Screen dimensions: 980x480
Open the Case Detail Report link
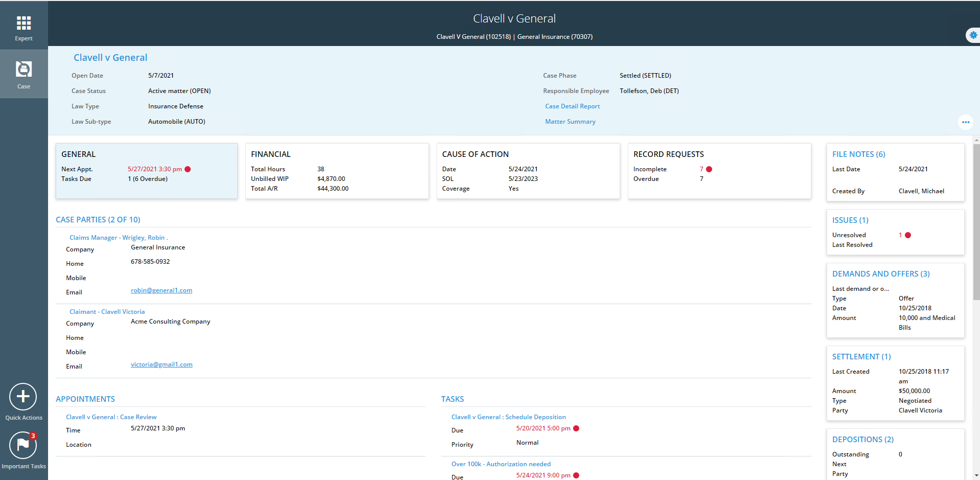[x=572, y=106]
